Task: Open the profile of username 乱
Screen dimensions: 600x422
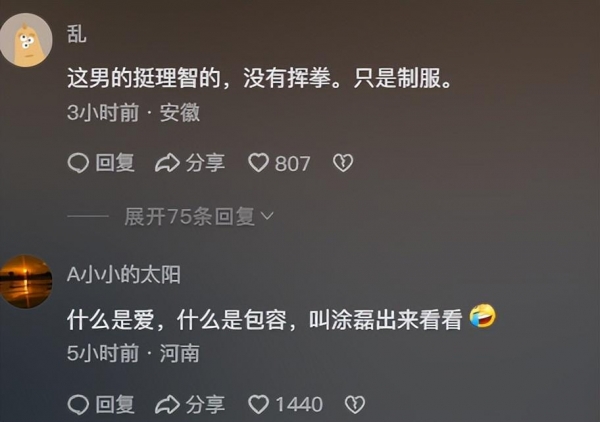Action: [77, 34]
